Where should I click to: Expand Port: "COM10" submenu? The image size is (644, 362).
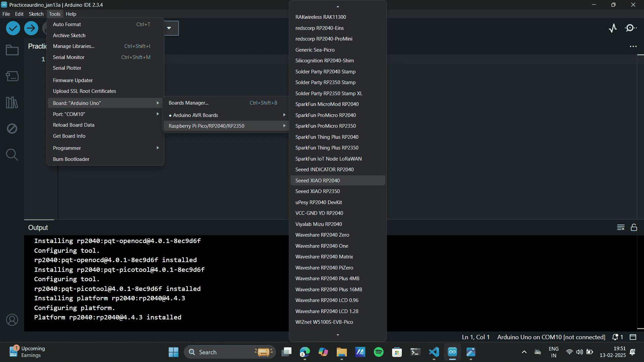pos(105,114)
